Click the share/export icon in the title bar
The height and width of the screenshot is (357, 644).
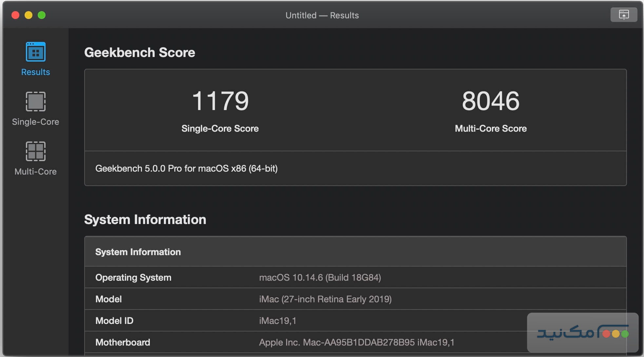[x=623, y=15]
